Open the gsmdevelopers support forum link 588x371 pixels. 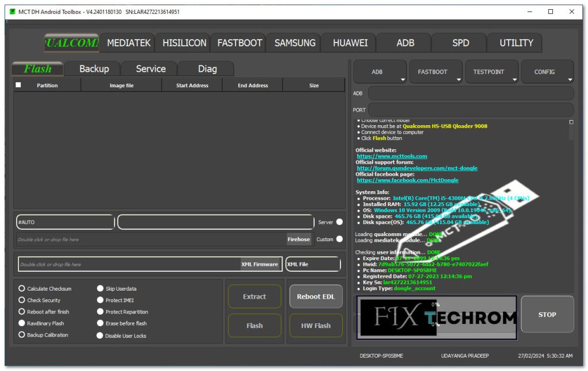pyautogui.click(x=417, y=168)
